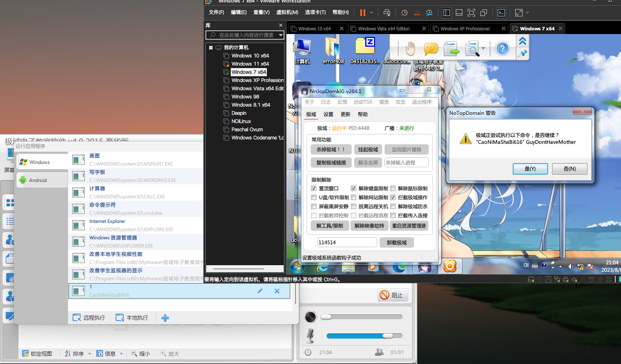Click the pencil edit icon on row 1
Image resolution: width=621 pixels, height=364 pixels.
point(260,291)
